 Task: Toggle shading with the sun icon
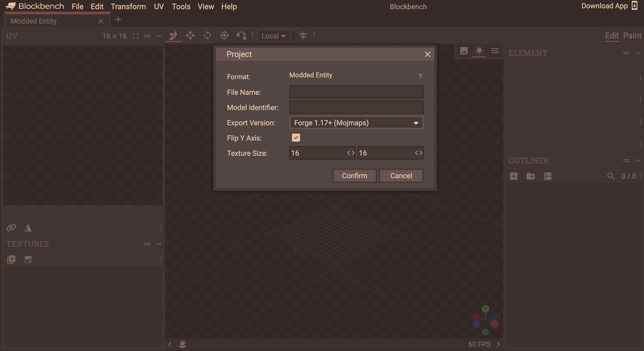point(479,51)
